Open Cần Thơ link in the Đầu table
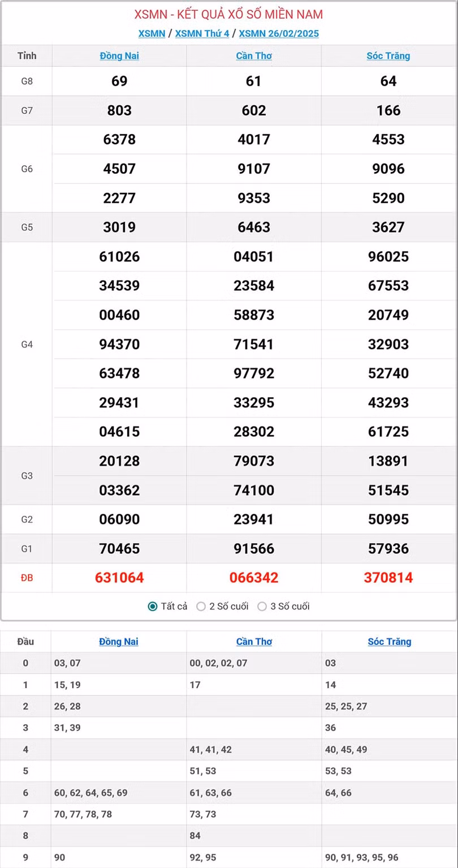 [254, 642]
